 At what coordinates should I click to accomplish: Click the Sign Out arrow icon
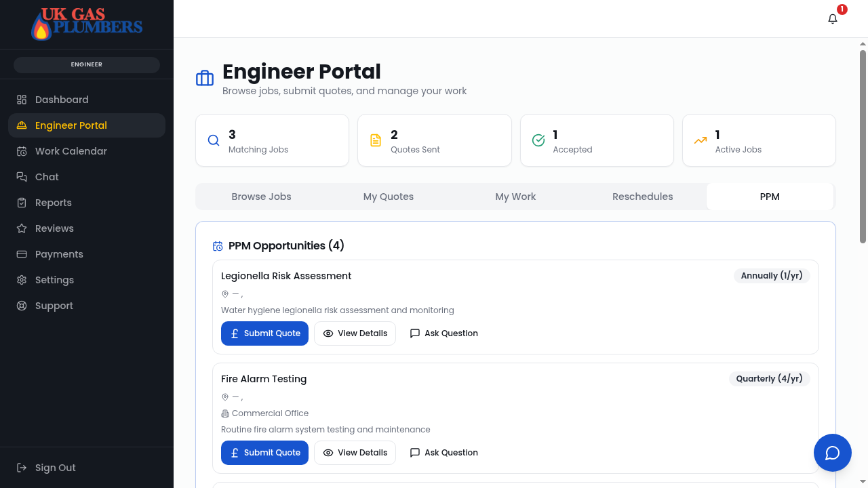22,468
